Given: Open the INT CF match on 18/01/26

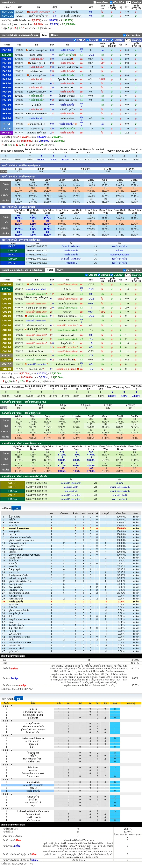Looking at the screenshot, I should [7, 124].
